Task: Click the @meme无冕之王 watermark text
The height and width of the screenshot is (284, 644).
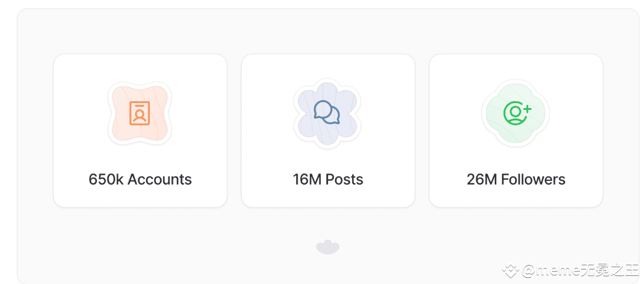Action: 580,270
